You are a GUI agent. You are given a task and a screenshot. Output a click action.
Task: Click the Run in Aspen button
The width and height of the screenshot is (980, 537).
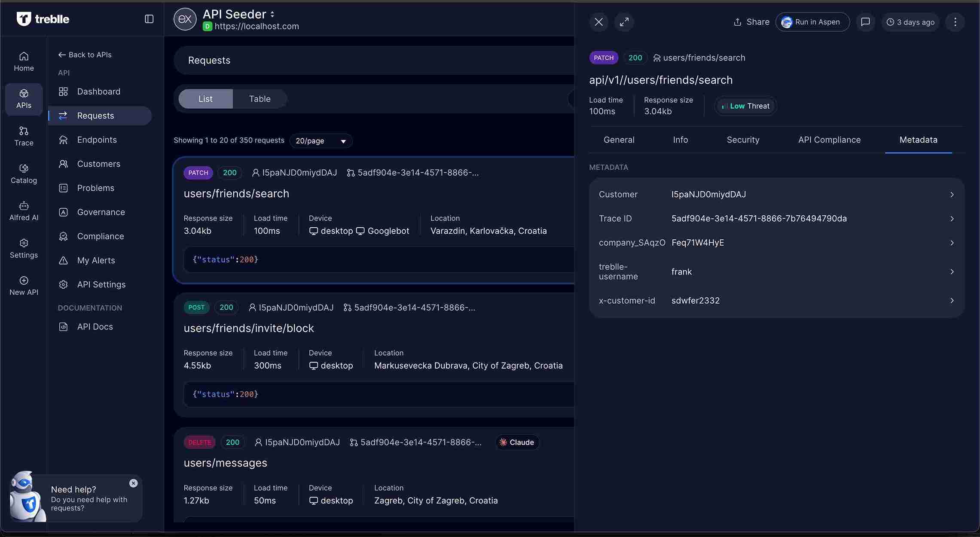click(x=812, y=22)
